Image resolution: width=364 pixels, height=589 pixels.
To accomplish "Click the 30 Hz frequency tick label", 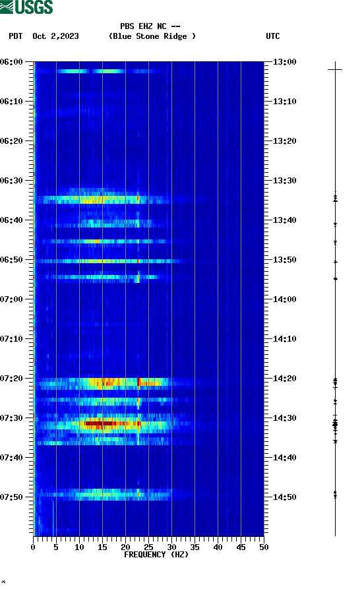I will tap(171, 547).
